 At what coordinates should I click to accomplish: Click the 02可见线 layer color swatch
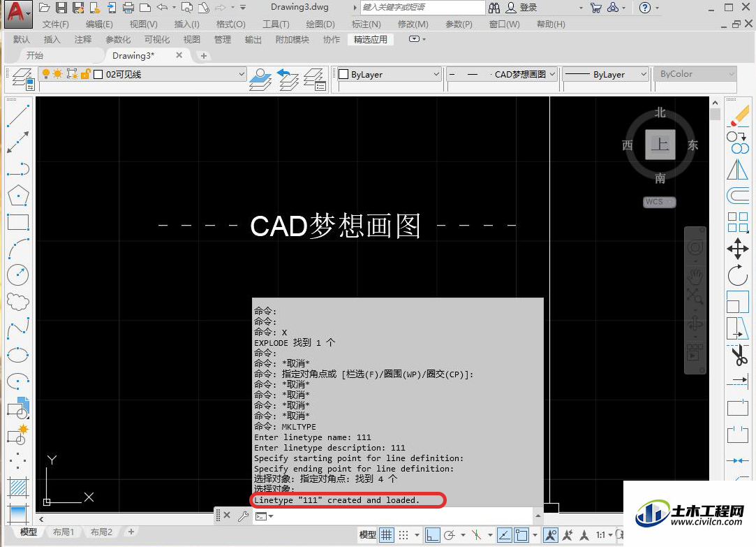[98, 74]
